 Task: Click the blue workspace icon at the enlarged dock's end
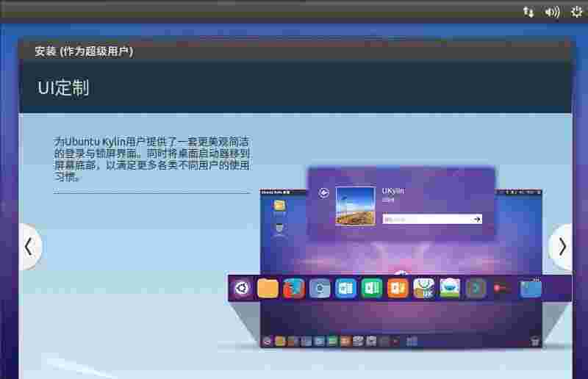tap(531, 288)
